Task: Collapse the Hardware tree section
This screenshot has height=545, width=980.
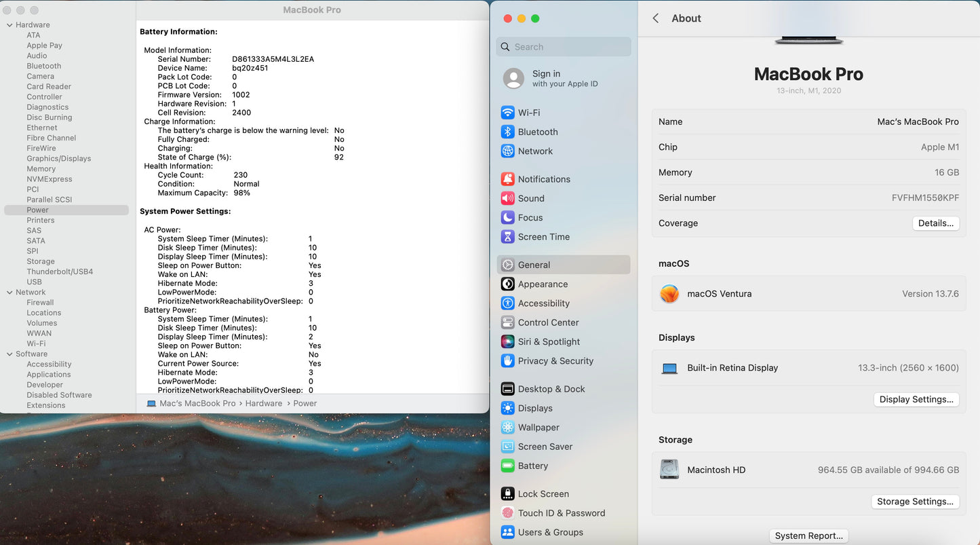Action: (x=9, y=25)
